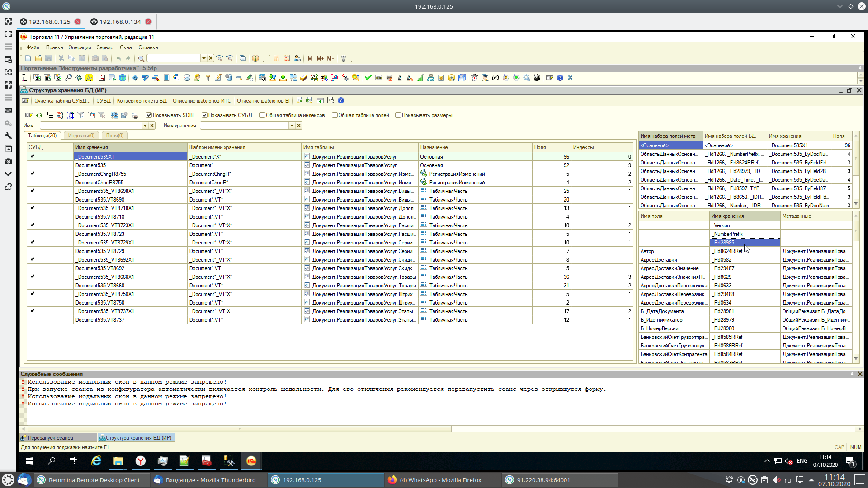Enable Показывать размеры checkbox
Image resolution: width=868 pixels, height=488 pixels.
coord(398,115)
